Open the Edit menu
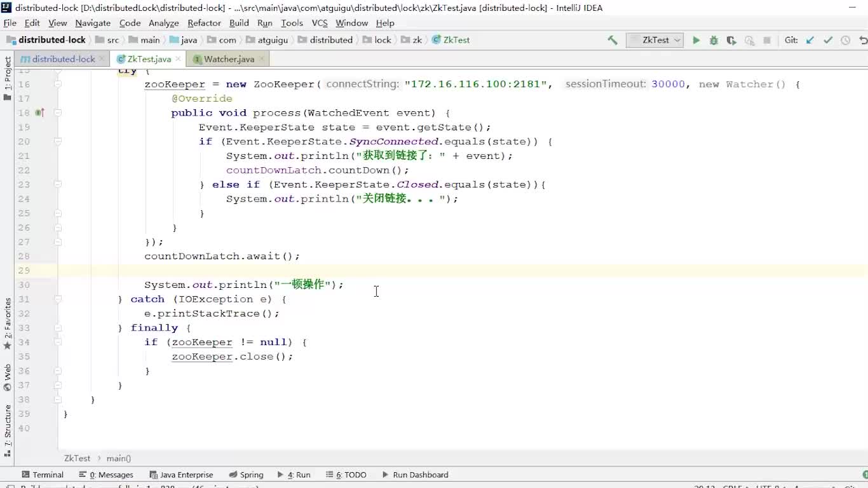 [x=32, y=23]
